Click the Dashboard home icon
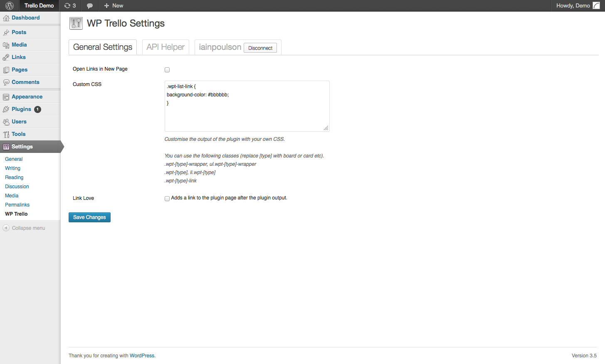Screen dimensions: 605x364 [6, 18]
